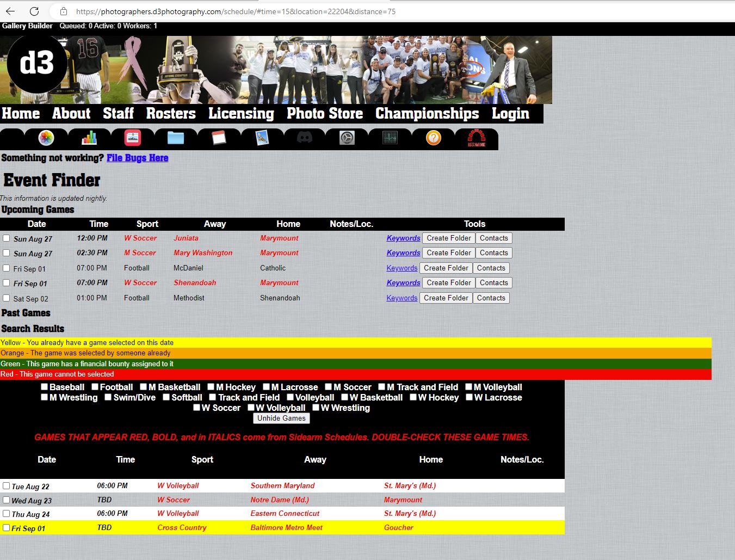Reload the page in the browser
This screenshot has width=735, height=560.
coord(34,11)
